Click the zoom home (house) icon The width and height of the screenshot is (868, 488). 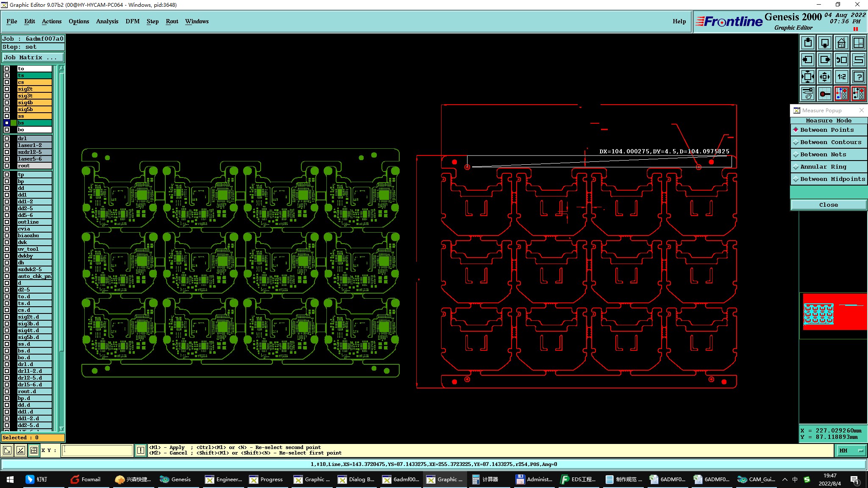click(x=841, y=43)
